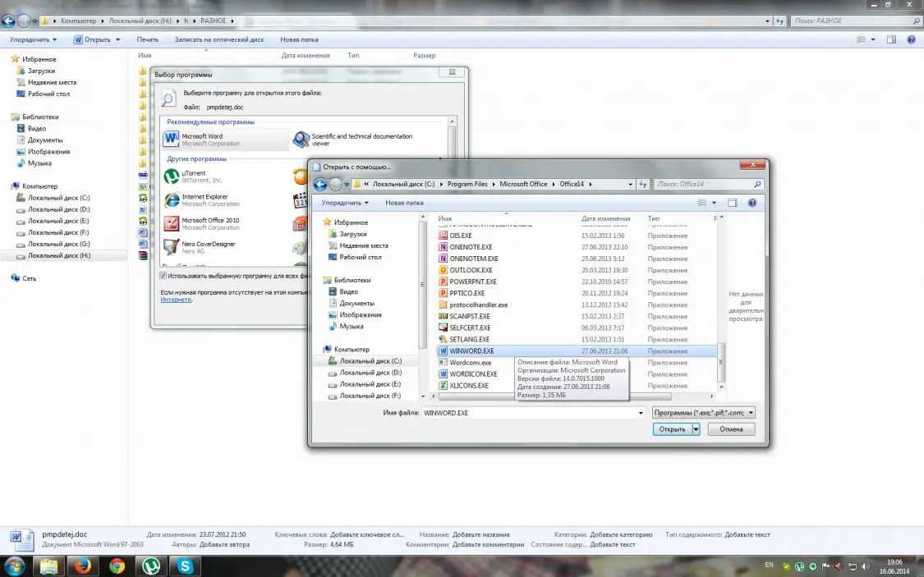
Task: Open Упорядочить menu in the Explorer window
Action: point(33,39)
